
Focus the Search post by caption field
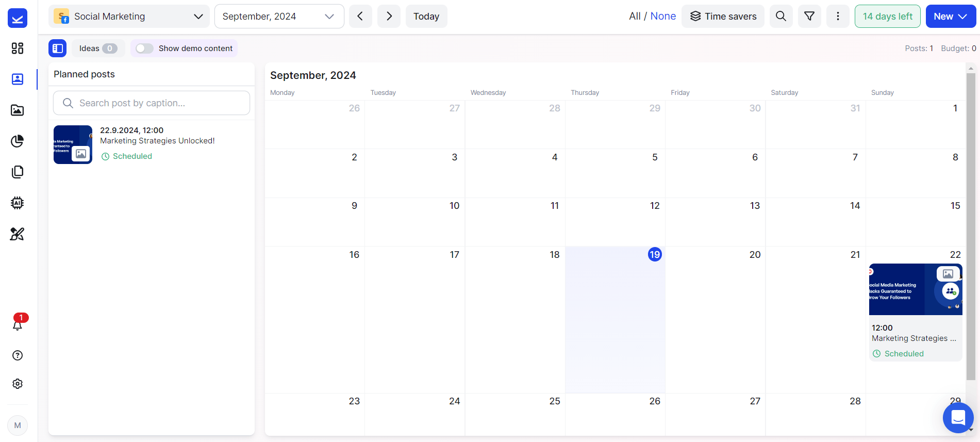152,103
